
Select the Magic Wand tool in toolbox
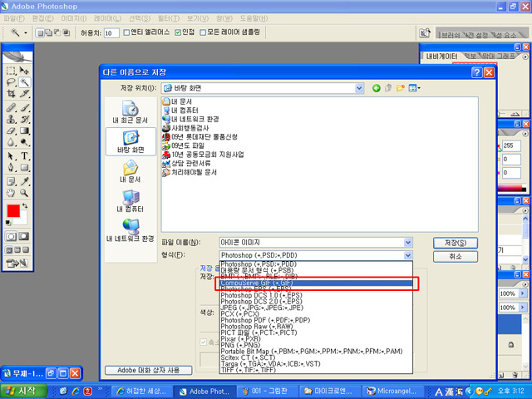pos(24,82)
